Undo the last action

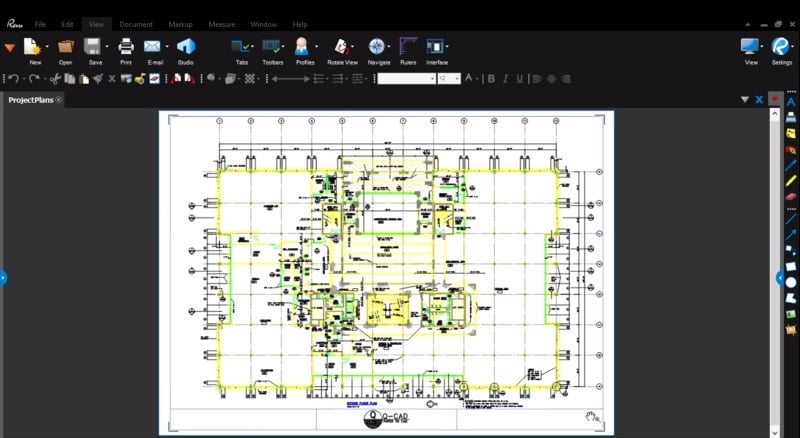pyautogui.click(x=14, y=79)
